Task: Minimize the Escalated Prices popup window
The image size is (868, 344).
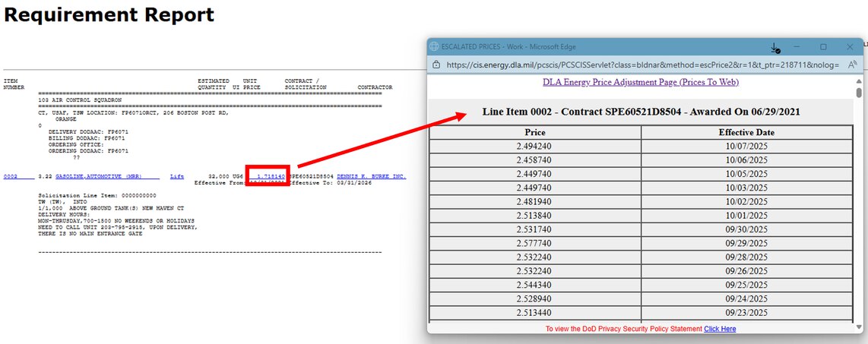Action: click(796, 47)
